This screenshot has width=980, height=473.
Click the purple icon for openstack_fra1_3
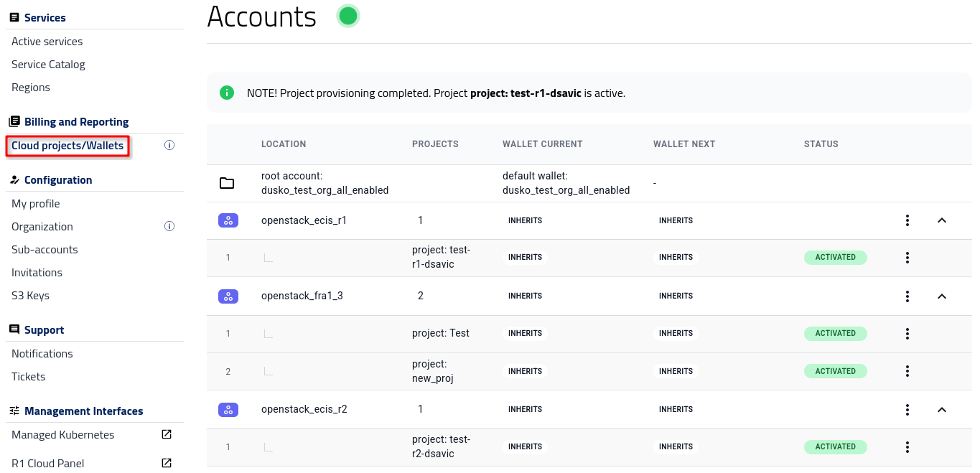[x=228, y=296]
